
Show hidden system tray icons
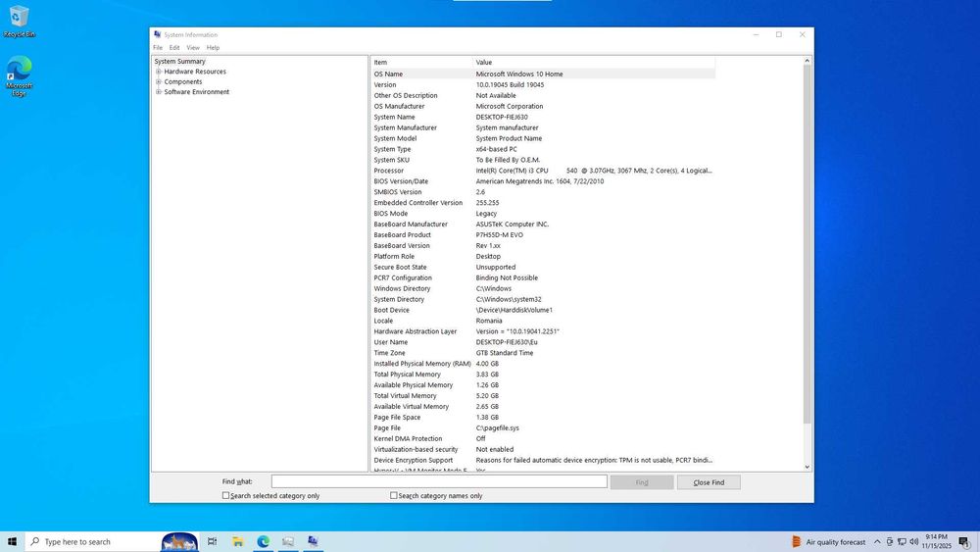[877, 542]
